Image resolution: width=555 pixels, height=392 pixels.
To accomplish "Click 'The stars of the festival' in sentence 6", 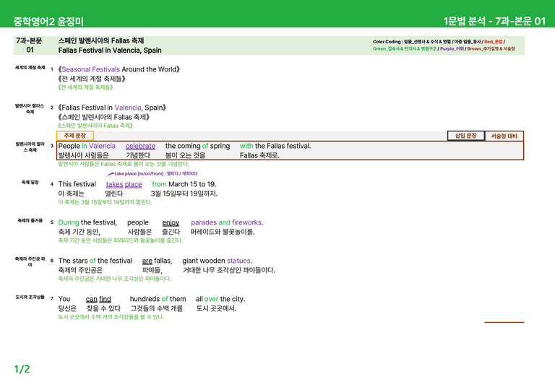I will 95,261.
